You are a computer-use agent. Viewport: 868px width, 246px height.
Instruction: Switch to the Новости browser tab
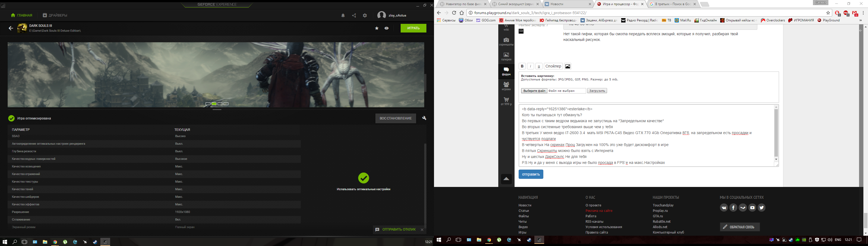(x=566, y=4)
